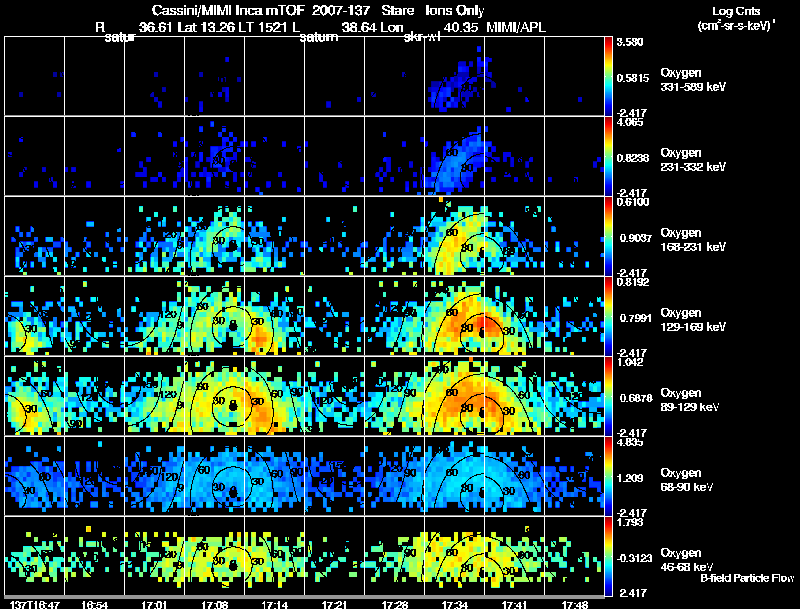Select the 'Ions Only' title text
Viewport: 800px width, 609px height.
[x=455, y=10]
